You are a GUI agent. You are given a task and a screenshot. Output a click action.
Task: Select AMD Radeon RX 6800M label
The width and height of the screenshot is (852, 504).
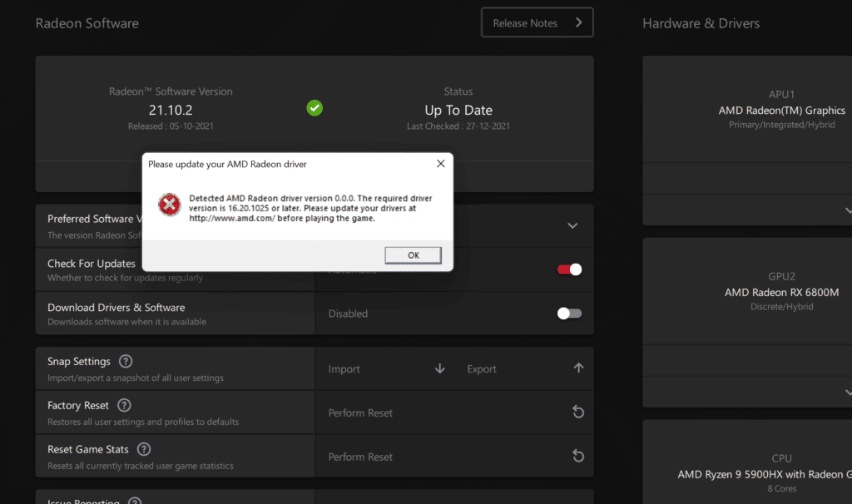(781, 292)
